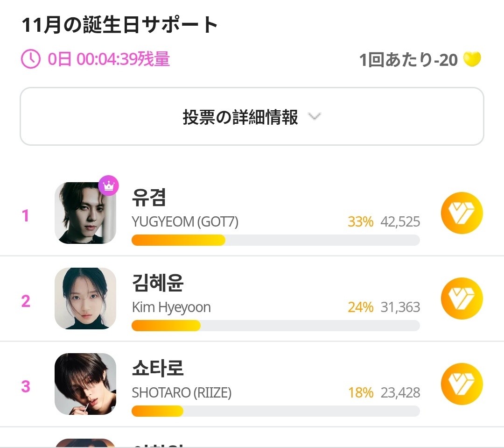Tap the vote icon beside Kim Hyeyoon

462,299
